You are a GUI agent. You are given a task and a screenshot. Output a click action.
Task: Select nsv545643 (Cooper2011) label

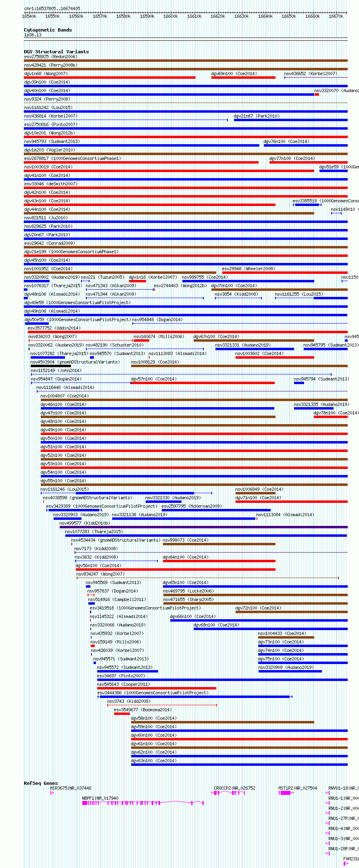(123, 685)
